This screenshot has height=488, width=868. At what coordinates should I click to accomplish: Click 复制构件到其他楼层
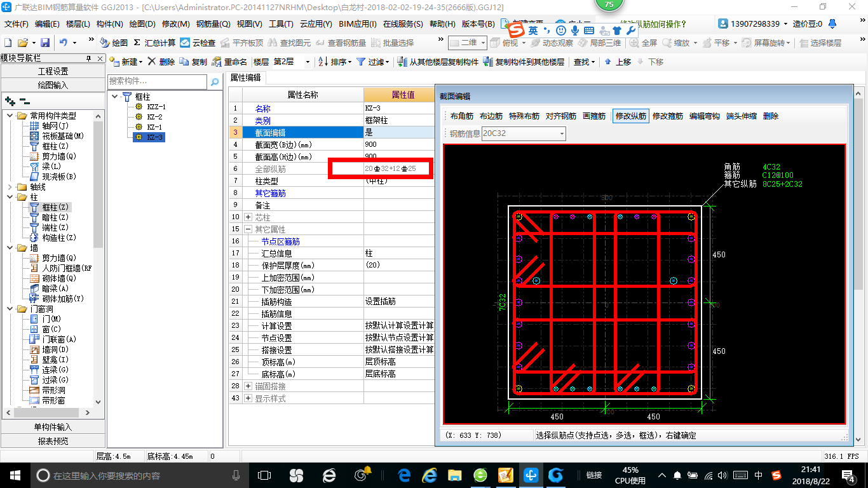click(524, 62)
